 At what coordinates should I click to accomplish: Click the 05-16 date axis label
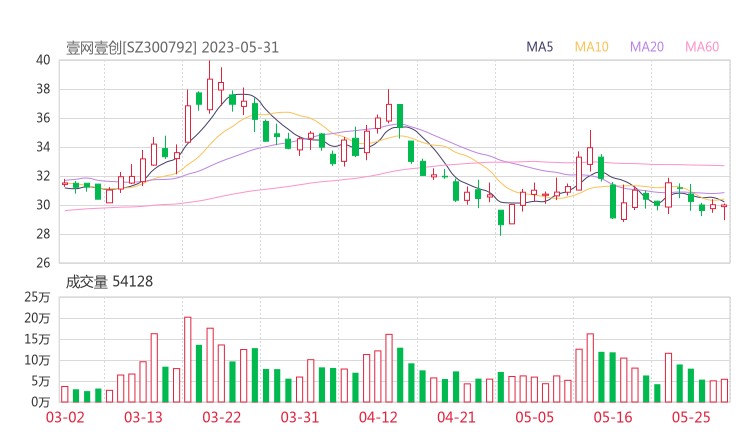tap(613, 417)
